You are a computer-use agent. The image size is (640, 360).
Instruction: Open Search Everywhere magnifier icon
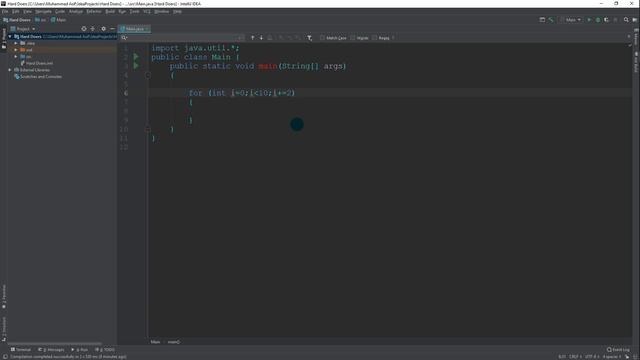click(626, 20)
